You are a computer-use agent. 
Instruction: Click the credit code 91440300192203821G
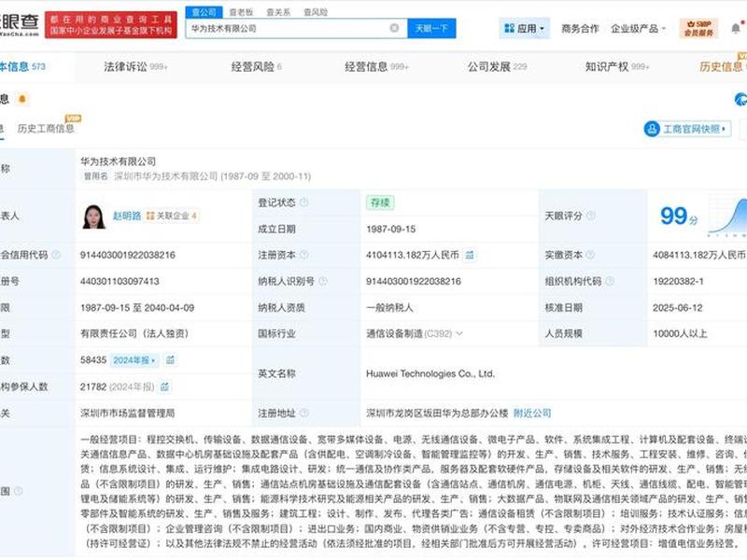click(x=128, y=255)
